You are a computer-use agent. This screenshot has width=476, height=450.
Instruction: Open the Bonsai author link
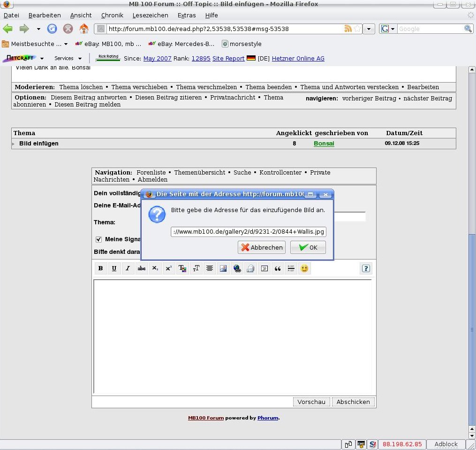324,144
